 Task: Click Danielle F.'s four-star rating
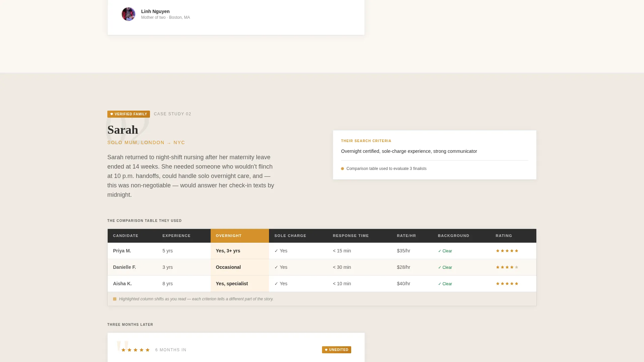point(507,267)
